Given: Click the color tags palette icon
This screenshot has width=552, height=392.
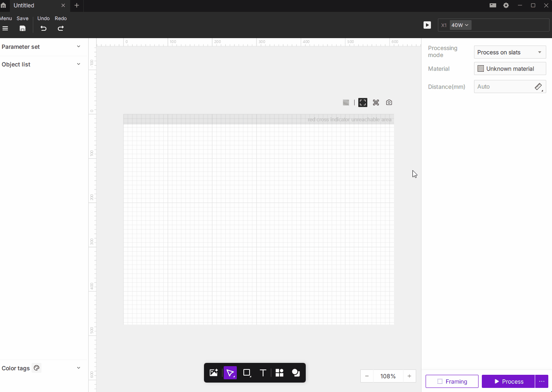Looking at the screenshot, I should click(37, 368).
